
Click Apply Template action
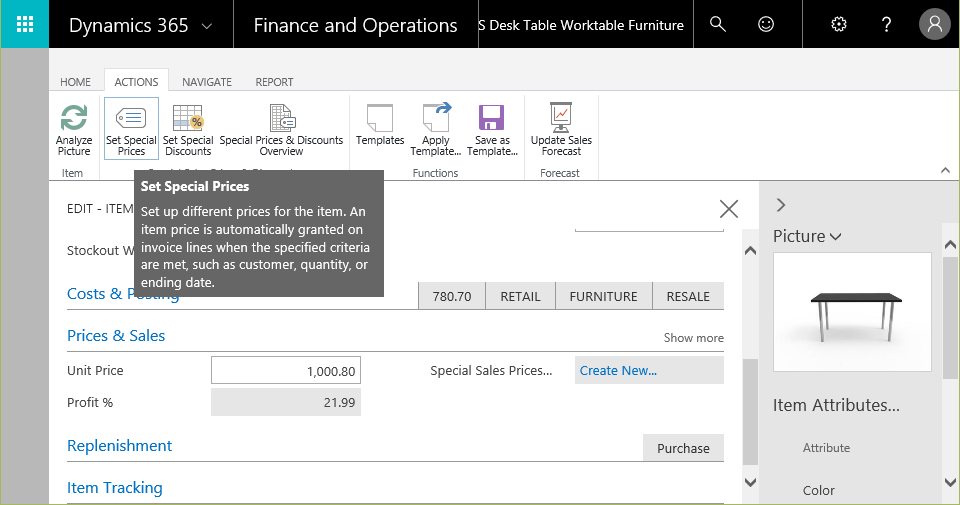coord(436,130)
